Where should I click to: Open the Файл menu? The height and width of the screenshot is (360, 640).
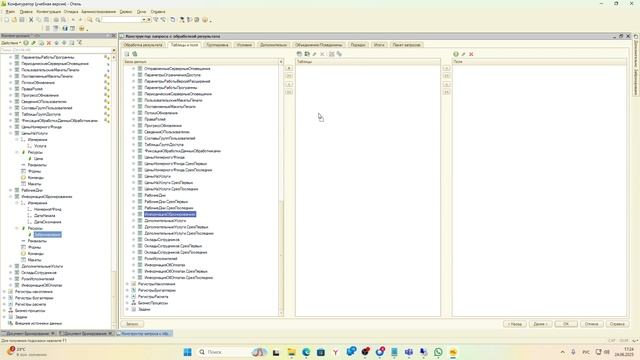pyautogui.click(x=10, y=12)
